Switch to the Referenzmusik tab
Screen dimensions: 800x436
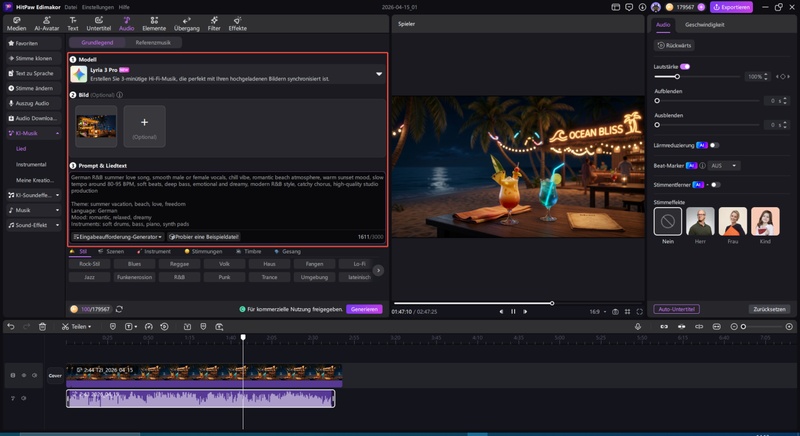click(x=153, y=43)
